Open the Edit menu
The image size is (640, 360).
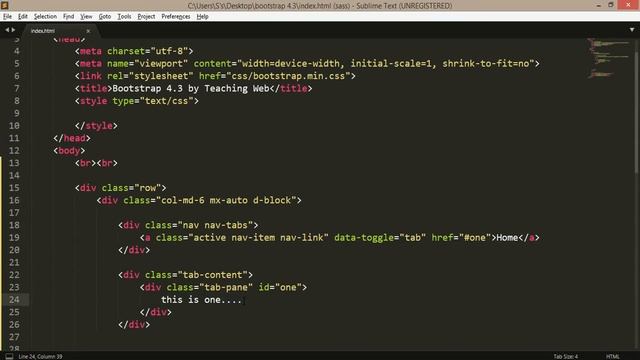22,16
